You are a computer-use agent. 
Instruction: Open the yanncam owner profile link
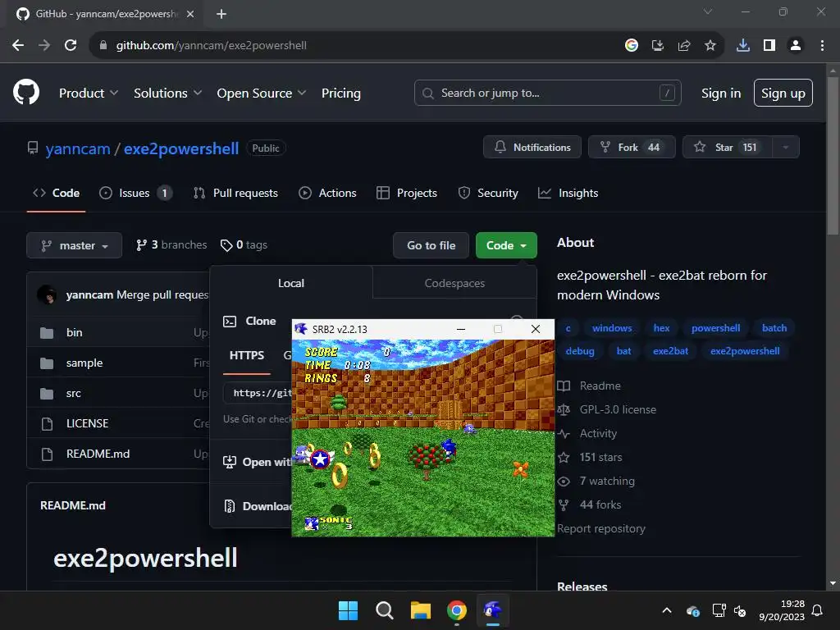pos(78,148)
